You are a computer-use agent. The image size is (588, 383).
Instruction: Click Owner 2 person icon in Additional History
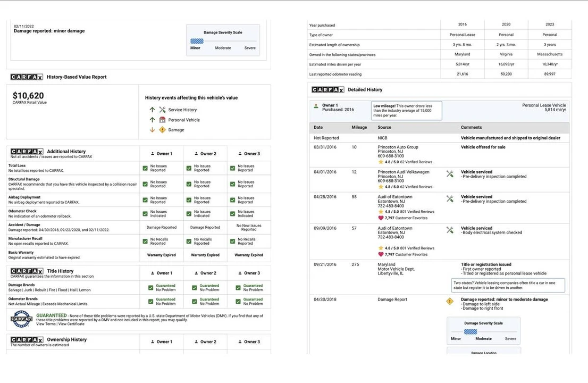click(196, 153)
